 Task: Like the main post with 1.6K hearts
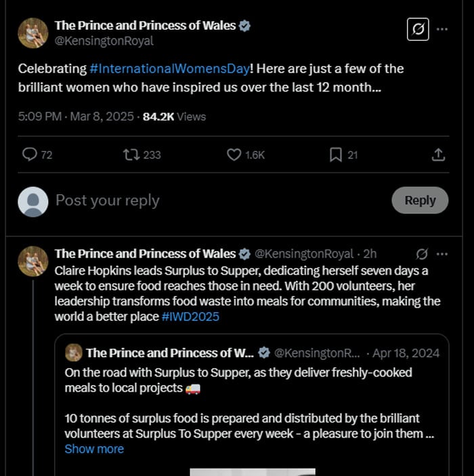(234, 155)
